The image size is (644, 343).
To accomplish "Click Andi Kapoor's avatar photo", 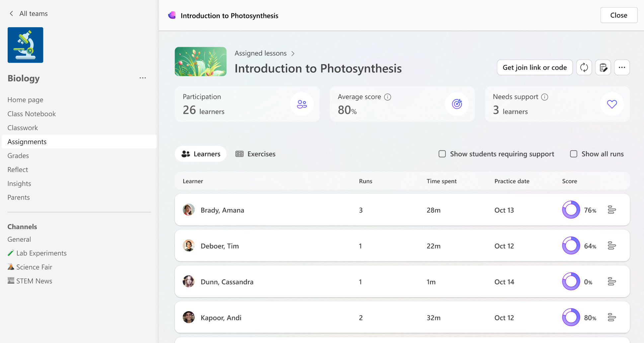I will 189,317.
